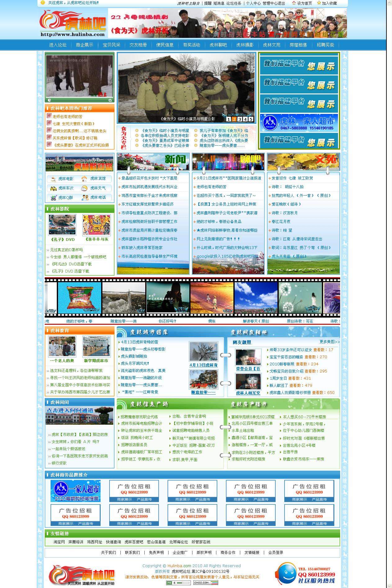The height and width of the screenshot is (588, 392).
Task: Click the 推 badge next to 关东虎林情【歌词】修订稿
Action: pyautogui.click(x=49, y=137)
